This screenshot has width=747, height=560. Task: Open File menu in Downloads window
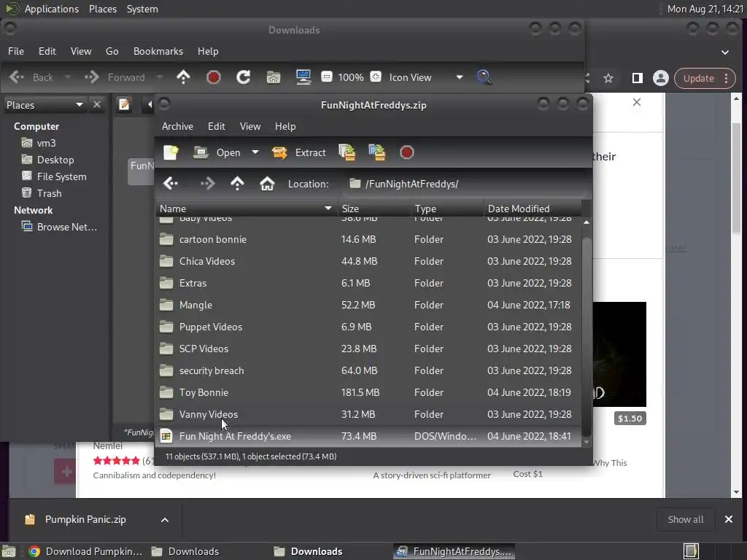16,51
